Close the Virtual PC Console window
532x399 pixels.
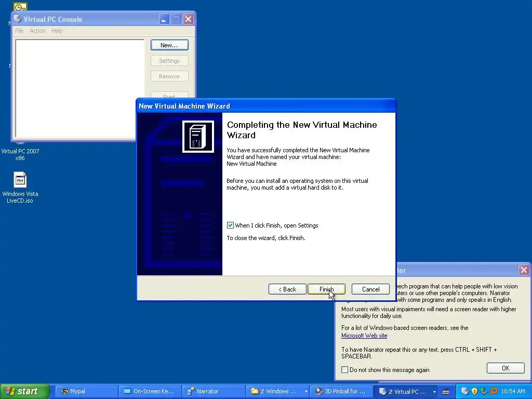(x=188, y=19)
